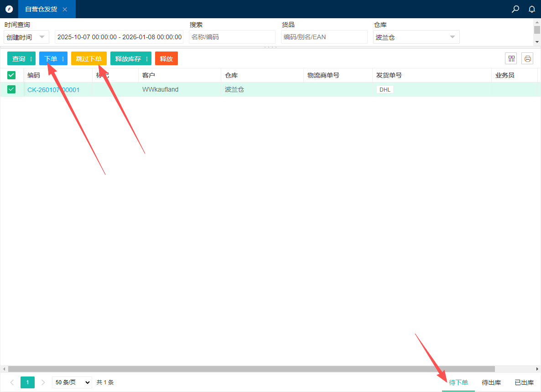Image resolution: width=541 pixels, height=392 pixels.
Task: Switch to the 待出库 tab
Action: pos(491,382)
